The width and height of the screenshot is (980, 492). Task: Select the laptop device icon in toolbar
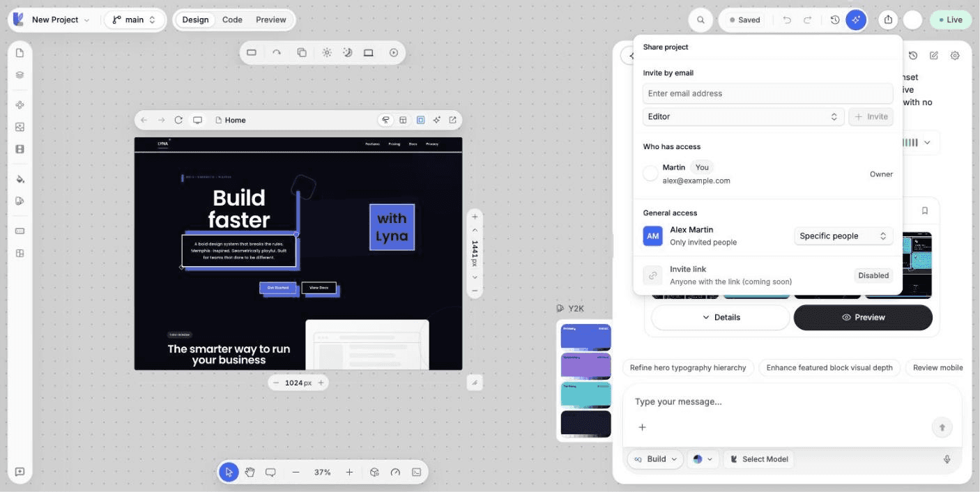point(369,52)
